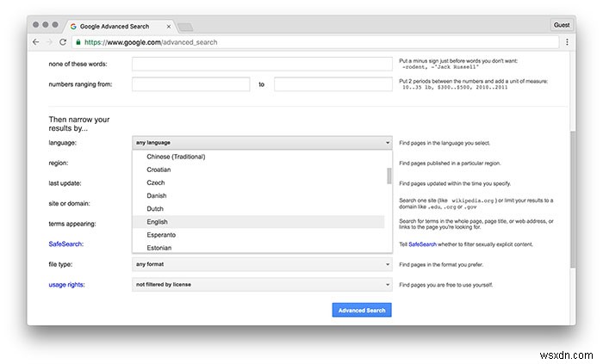Click 'Find pages you are free to use yourself' text
Image resolution: width=603 pixels, height=364 pixels.
[446, 285]
